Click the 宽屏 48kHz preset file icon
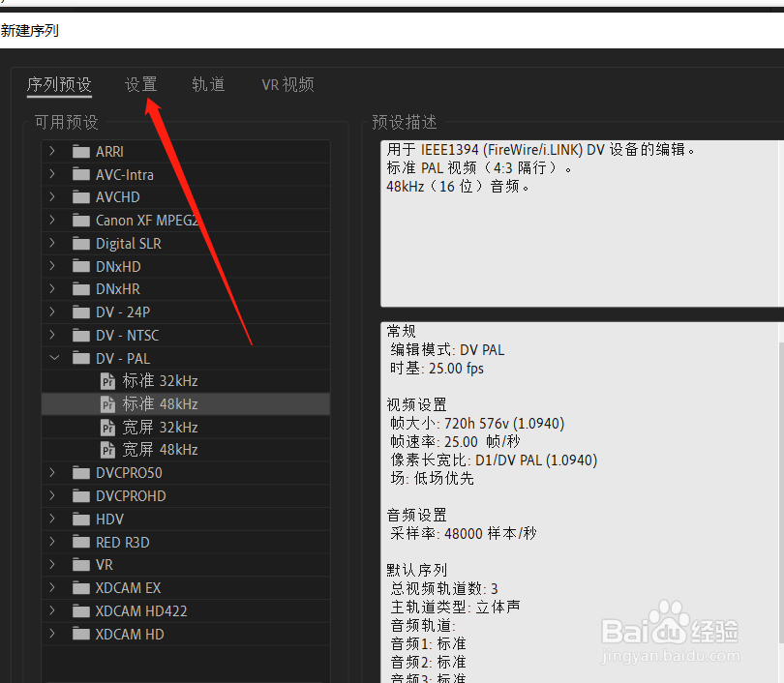The width and height of the screenshot is (784, 683). point(107,450)
